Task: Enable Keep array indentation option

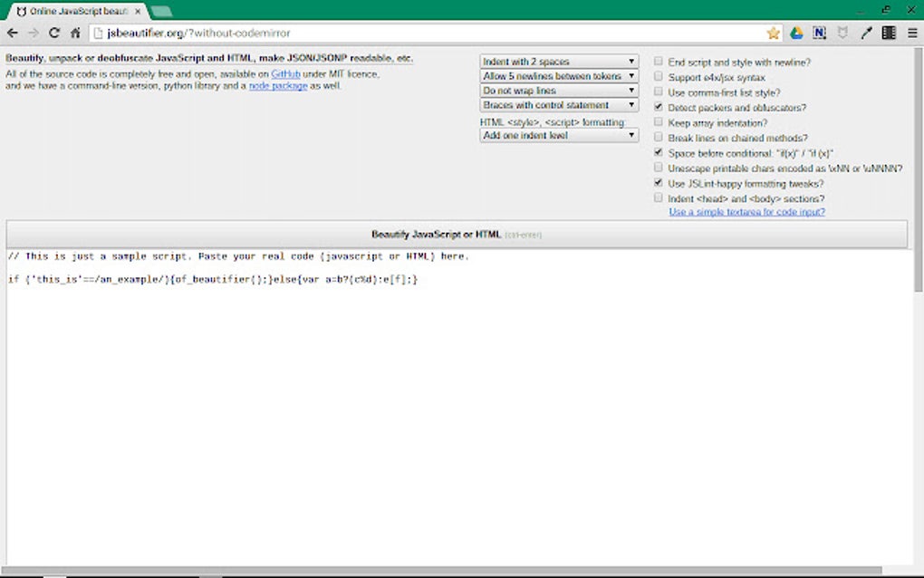Action: coord(658,122)
